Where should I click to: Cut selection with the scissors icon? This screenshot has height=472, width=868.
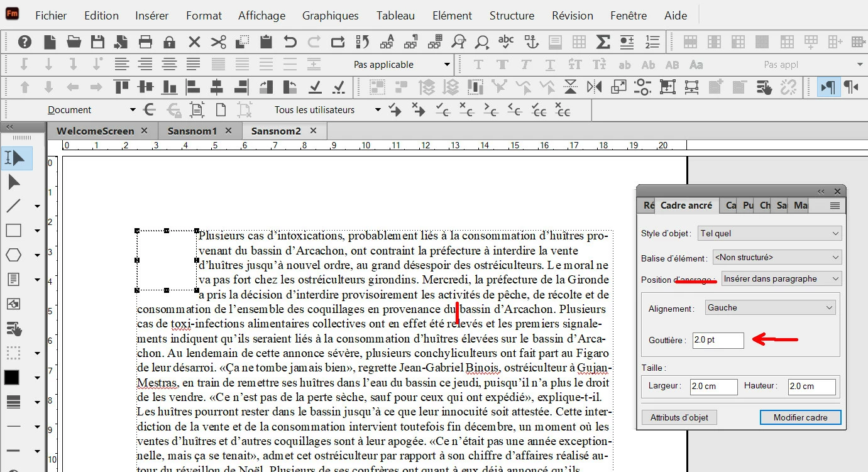[218, 42]
